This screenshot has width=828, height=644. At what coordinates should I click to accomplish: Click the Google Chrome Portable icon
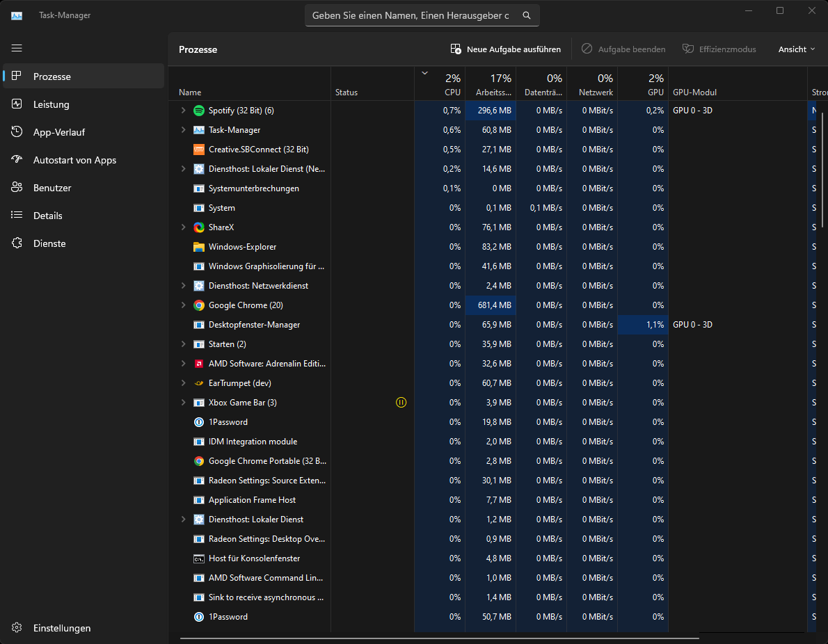click(198, 461)
